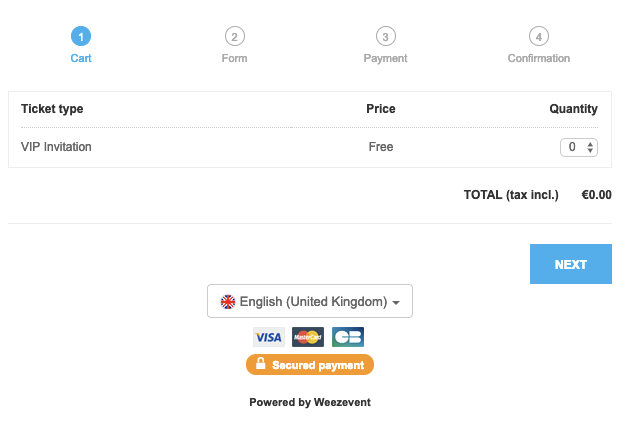This screenshot has width=625, height=423.
Task: Click the CB card logo
Action: [348, 337]
